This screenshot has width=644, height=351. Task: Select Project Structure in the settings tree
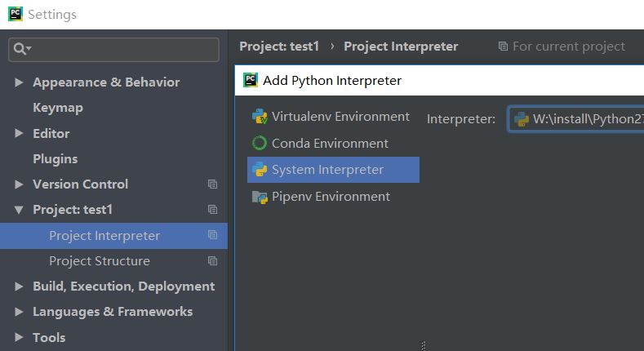click(x=99, y=261)
